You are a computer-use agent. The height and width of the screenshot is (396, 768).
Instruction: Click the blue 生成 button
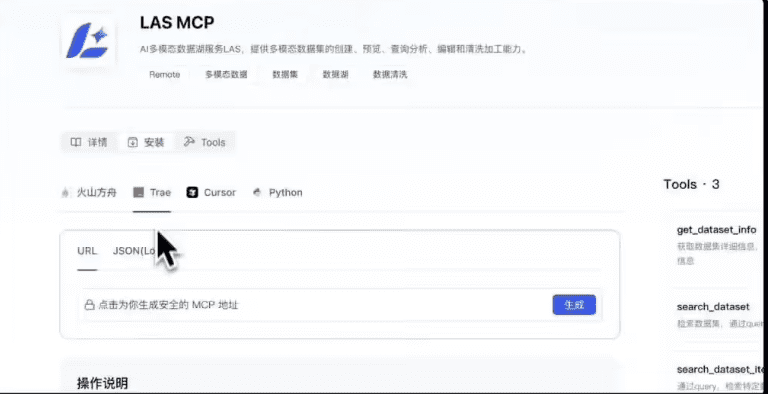pyautogui.click(x=574, y=305)
